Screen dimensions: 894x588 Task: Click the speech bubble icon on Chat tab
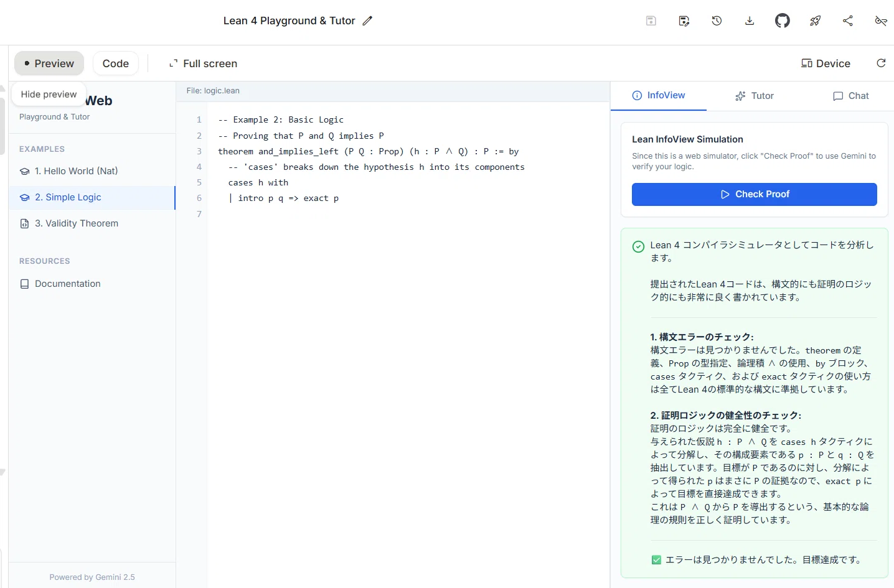(838, 96)
